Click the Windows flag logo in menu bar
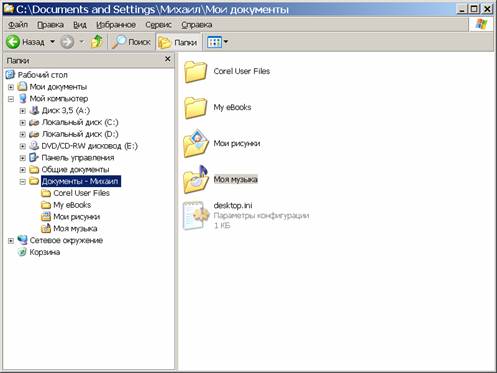The width and height of the screenshot is (497, 373). click(481, 24)
